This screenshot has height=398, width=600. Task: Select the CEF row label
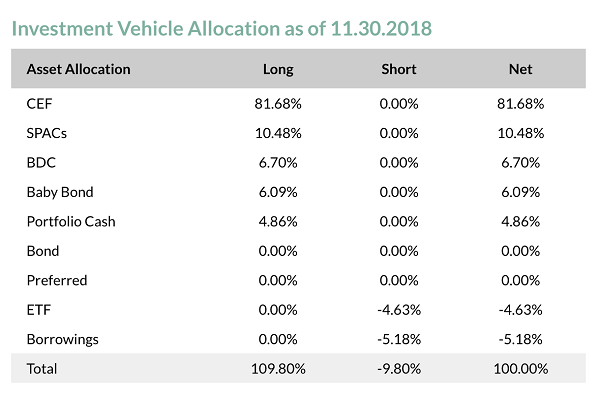pyautogui.click(x=39, y=104)
